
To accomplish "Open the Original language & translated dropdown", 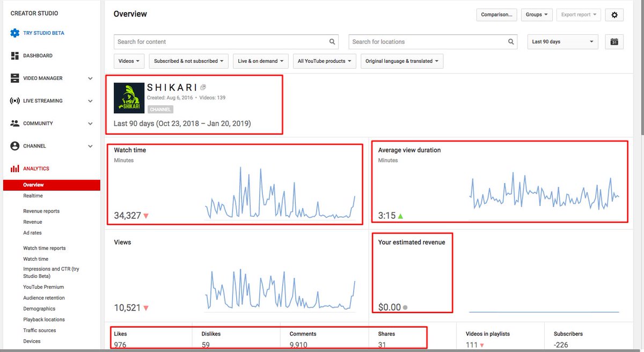I will coord(402,61).
